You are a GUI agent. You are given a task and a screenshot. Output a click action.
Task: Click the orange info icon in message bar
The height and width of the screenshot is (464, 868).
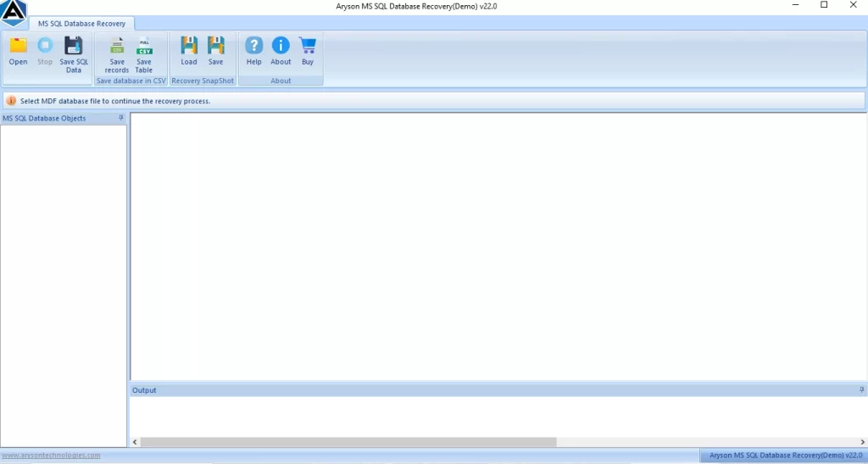click(x=11, y=101)
